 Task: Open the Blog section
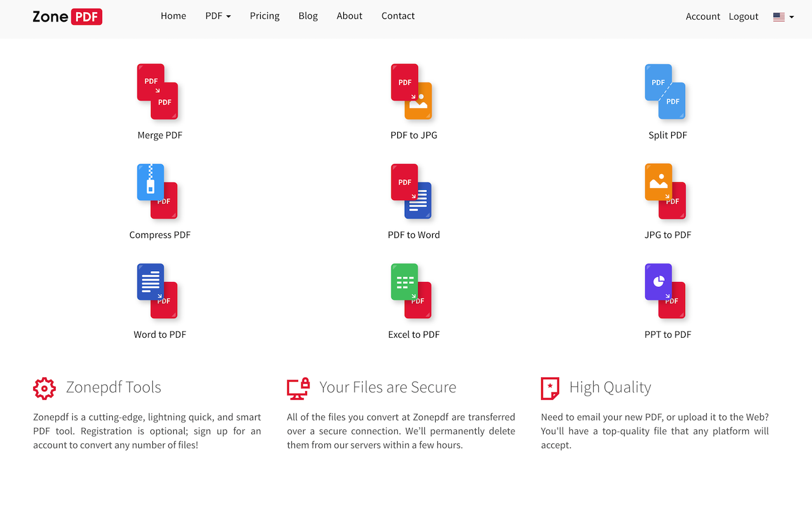[x=308, y=16]
